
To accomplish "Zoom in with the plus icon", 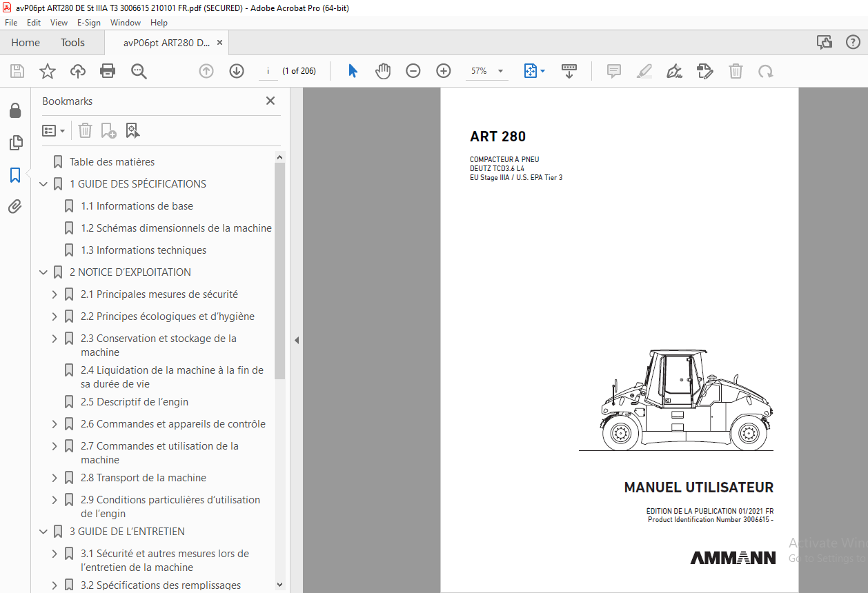I will [x=443, y=71].
